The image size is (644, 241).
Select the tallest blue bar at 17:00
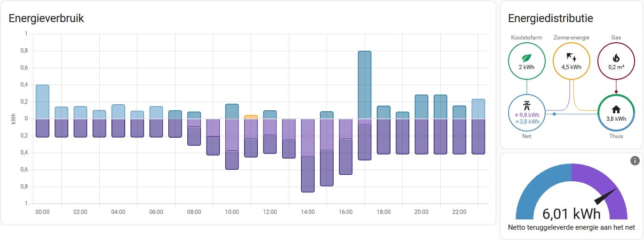(x=365, y=85)
